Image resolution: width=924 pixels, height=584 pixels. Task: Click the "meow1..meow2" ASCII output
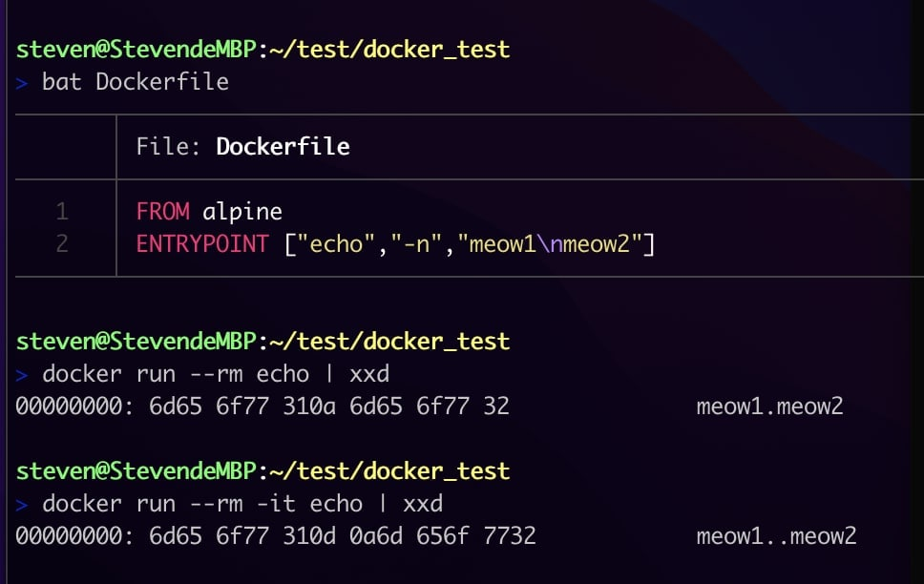pos(776,536)
